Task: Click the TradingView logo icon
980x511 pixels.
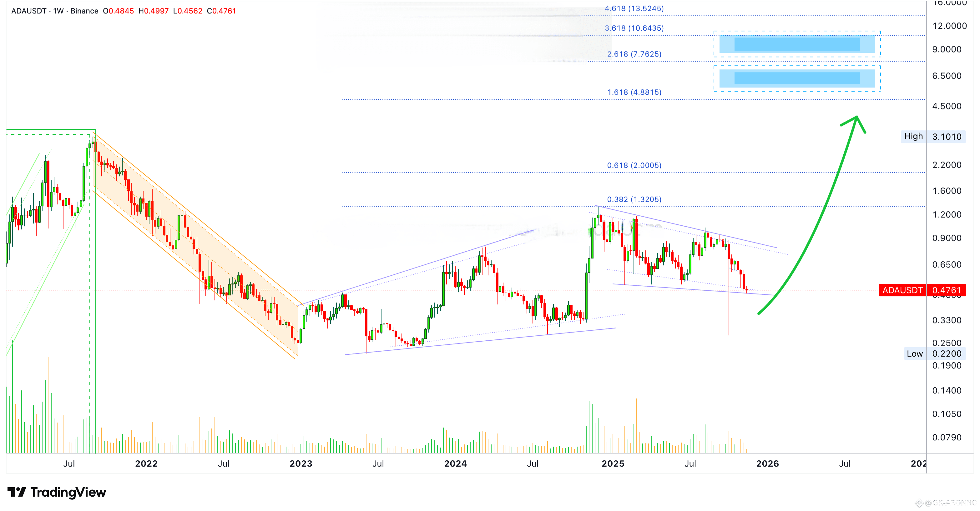Action: click(x=17, y=492)
